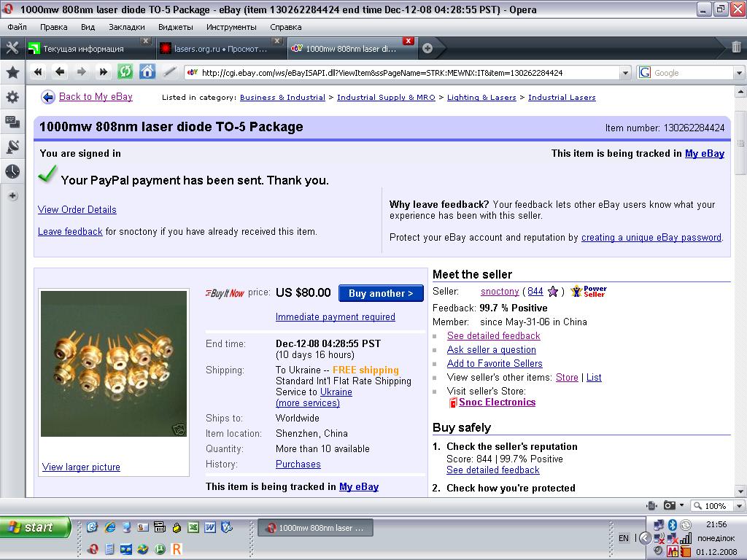Image resolution: width=747 pixels, height=560 pixels.
Task: Open the search engine dropdown arrow
Action: (739, 73)
